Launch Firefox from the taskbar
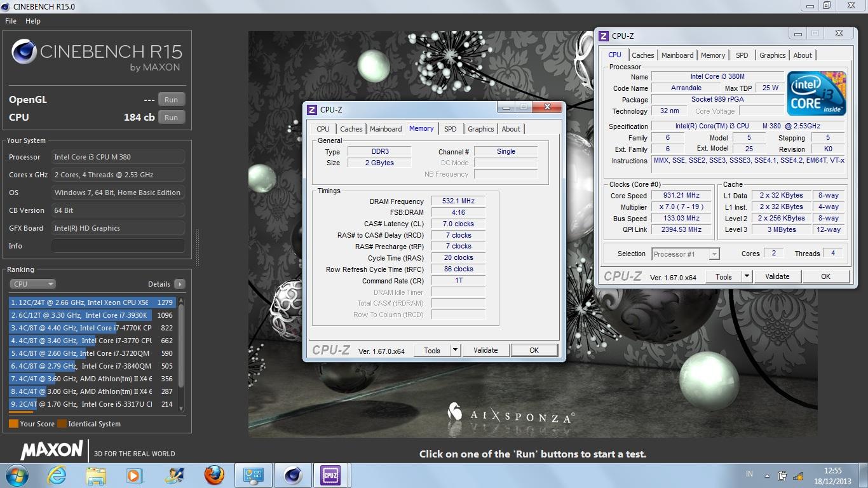This screenshot has width=868, height=488. pyautogui.click(x=214, y=475)
